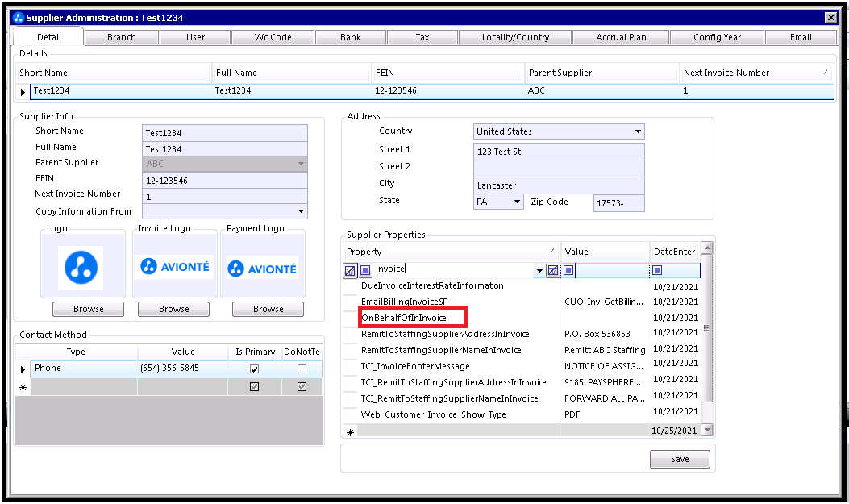Image resolution: width=849 pixels, height=504 pixels.
Task: Click the Property filter text box with 'invoice'
Action: tap(452, 269)
